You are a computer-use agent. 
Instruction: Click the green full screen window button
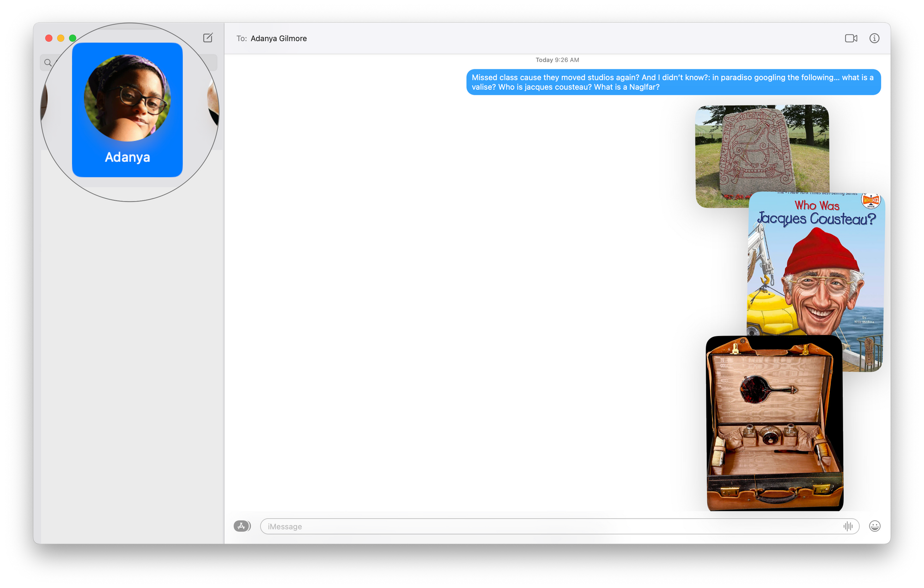73,38
